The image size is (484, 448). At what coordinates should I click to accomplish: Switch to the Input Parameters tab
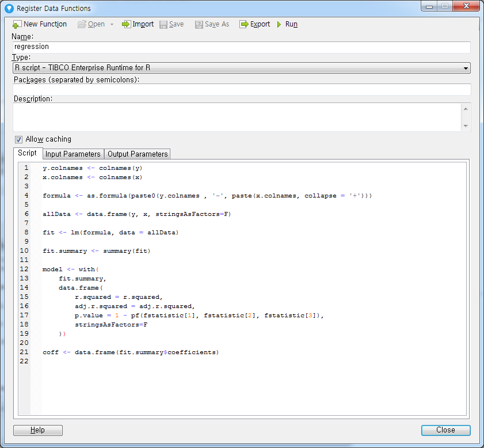[73, 154]
